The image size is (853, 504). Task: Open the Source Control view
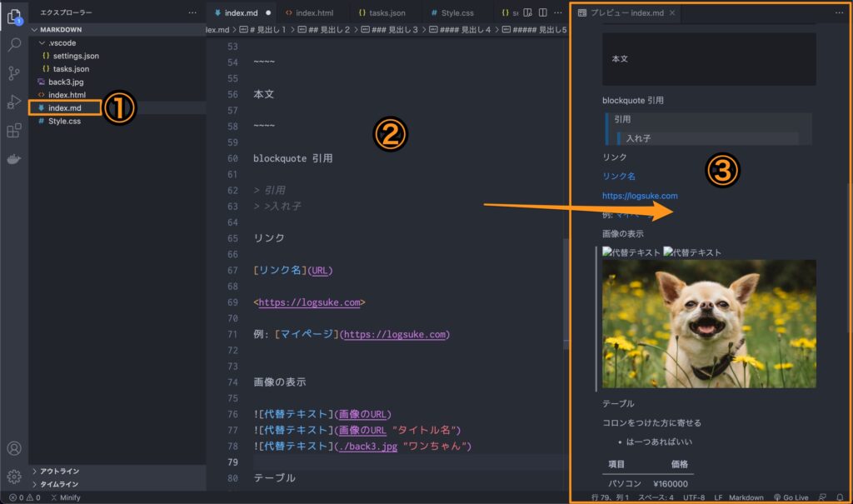click(13, 74)
